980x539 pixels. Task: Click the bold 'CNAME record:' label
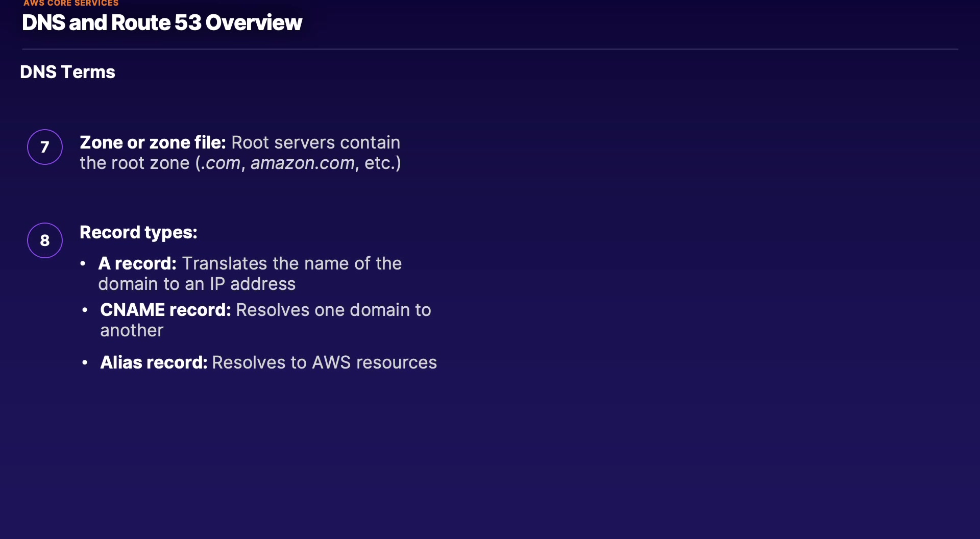coord(165,310)
